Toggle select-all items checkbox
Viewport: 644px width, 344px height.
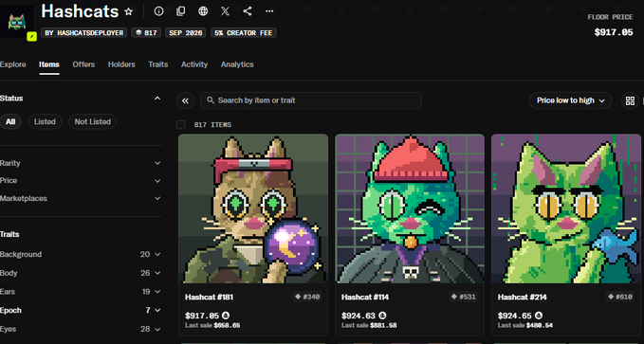(x=181, y=124)
